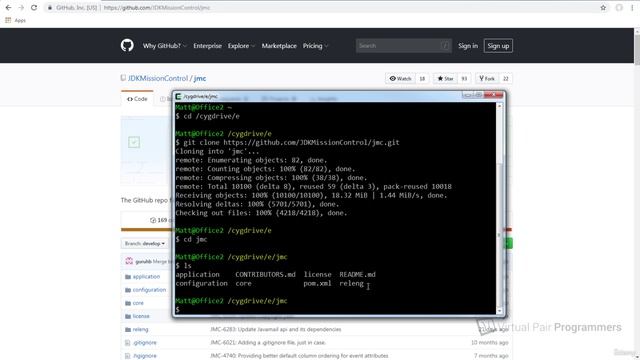Screen dimensions: 640x360
Task: Click the Sign in link
Action: (x=468, y=46)
